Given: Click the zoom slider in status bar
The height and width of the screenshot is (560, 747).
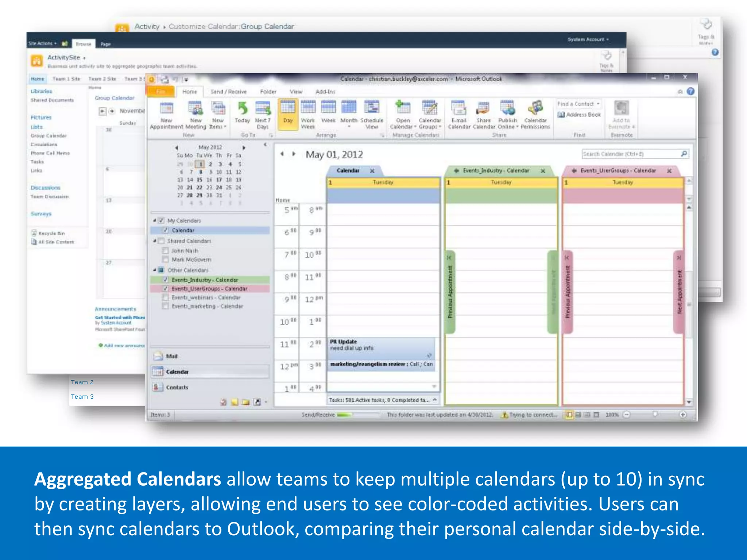Looking at the screenshot, I should (655, 415).
